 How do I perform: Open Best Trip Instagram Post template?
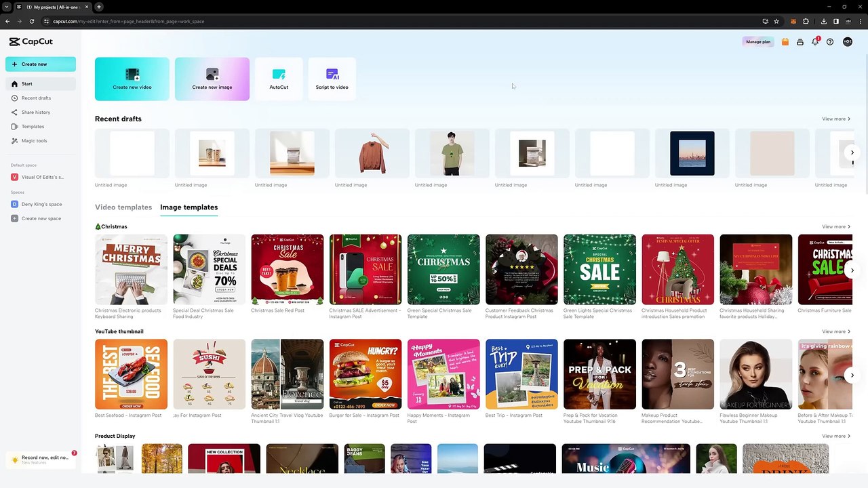coord(521,374)
